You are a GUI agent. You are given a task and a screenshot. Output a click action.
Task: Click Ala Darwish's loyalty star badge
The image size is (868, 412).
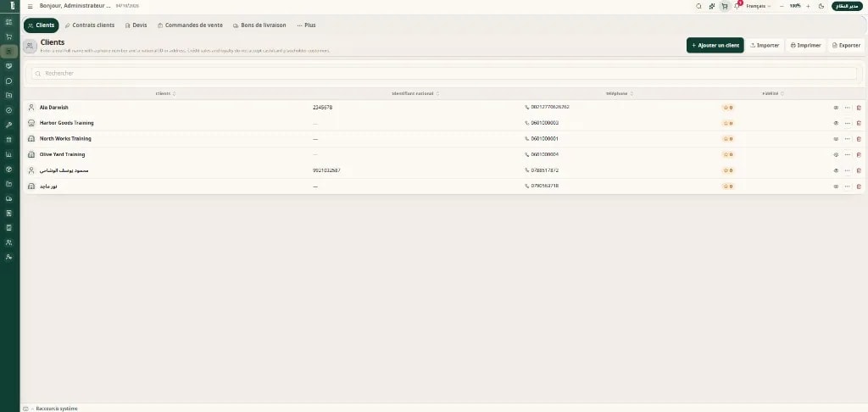(x=728, y=108)
